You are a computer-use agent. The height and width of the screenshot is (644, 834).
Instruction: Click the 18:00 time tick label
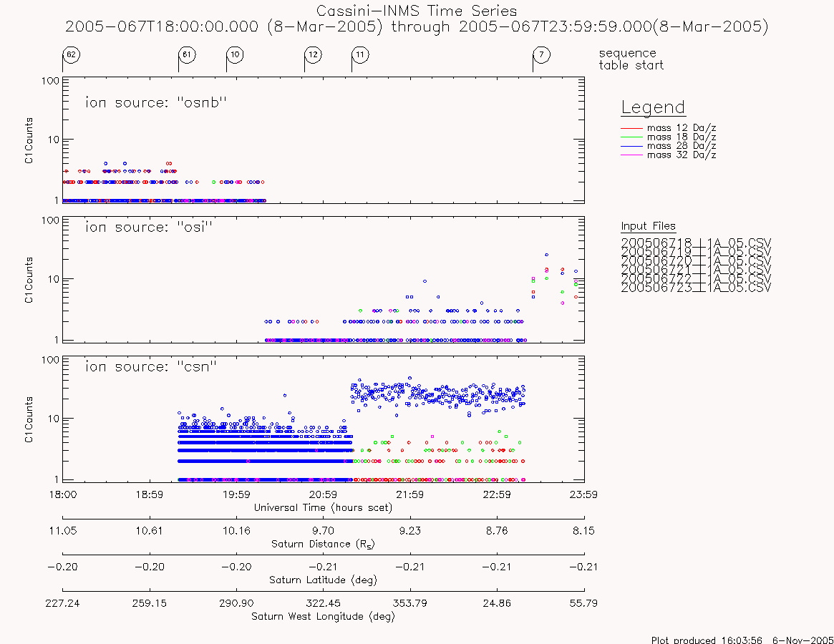63,494
